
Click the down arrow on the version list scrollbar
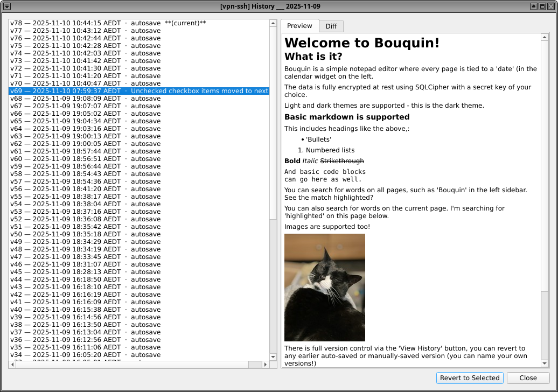(272, 356)
